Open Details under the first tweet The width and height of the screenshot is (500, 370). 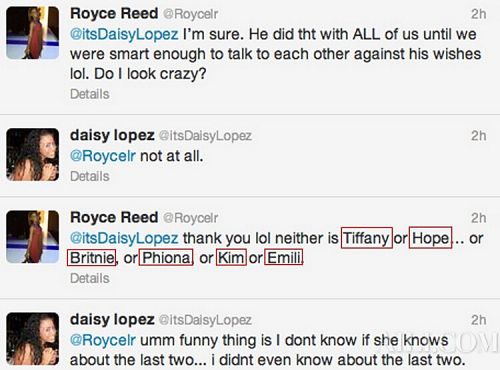[90, 94]
